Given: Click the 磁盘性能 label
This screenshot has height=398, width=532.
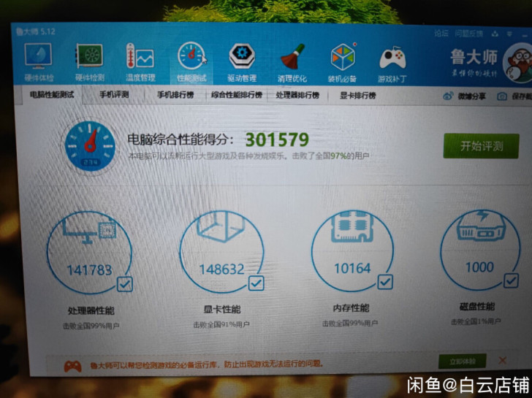Looking at the screenshot, I should point(477,307).
